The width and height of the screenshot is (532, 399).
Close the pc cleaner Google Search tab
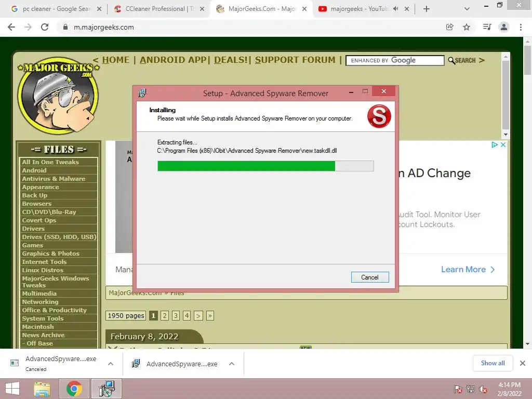99,9
